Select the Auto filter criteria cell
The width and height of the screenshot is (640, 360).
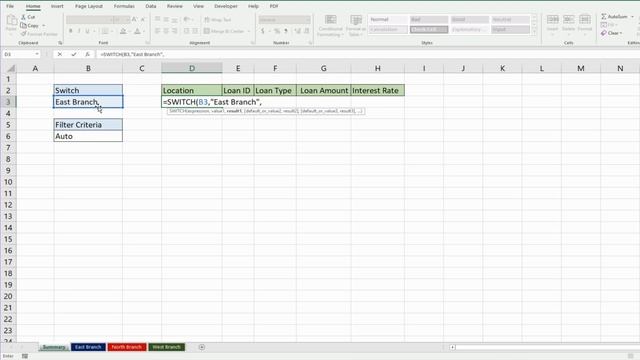coord(88,136)
